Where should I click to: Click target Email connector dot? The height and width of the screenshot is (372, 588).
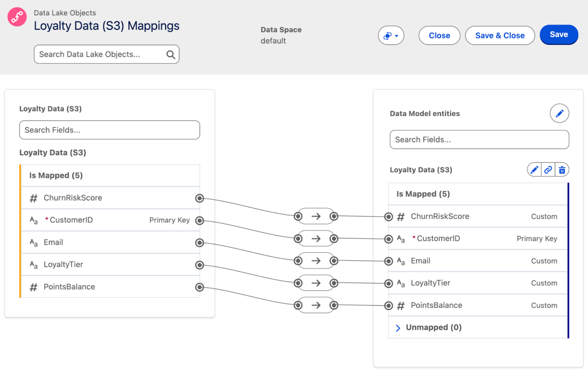pyautogui.click(x=389, y=261)
